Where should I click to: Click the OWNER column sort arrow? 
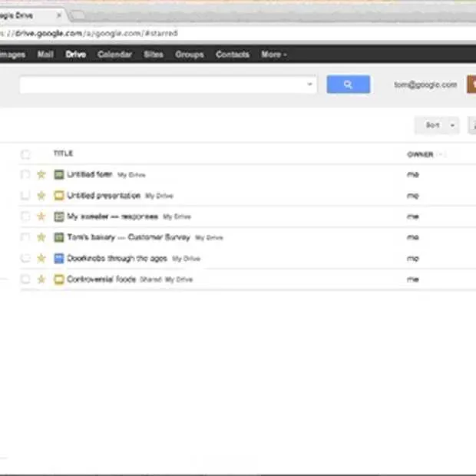click(x=441, y=154)
